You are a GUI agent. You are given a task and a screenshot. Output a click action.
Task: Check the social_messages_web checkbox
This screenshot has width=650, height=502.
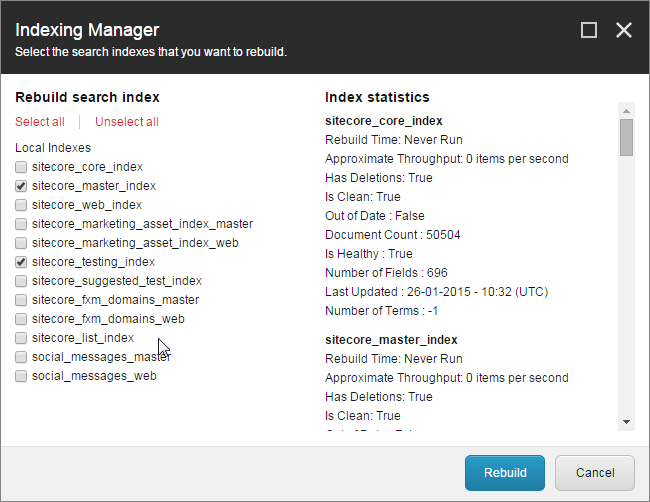[21, 376]
